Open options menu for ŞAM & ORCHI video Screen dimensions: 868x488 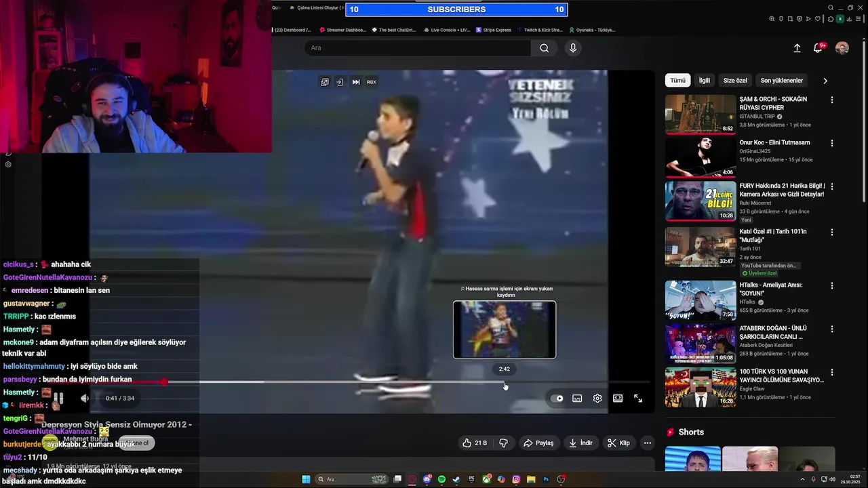[x=832, y=100]
